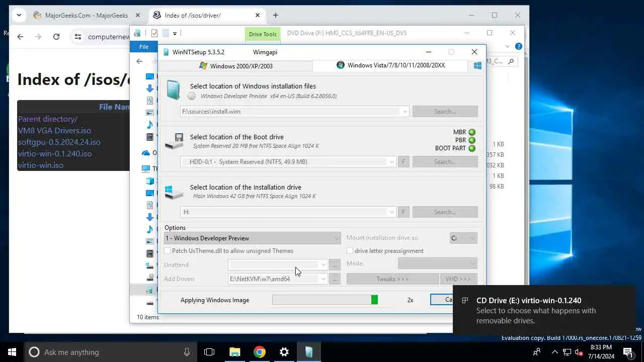Click the File Explorer help question mark
Image resolution: width=644 pixels, height=362 pixels.
point(518,47)
